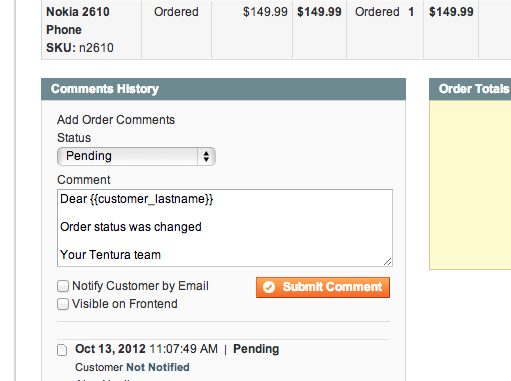Click the Status dropdown stepper arrows
Screen dimensions: 511x381
coord(206,156)
